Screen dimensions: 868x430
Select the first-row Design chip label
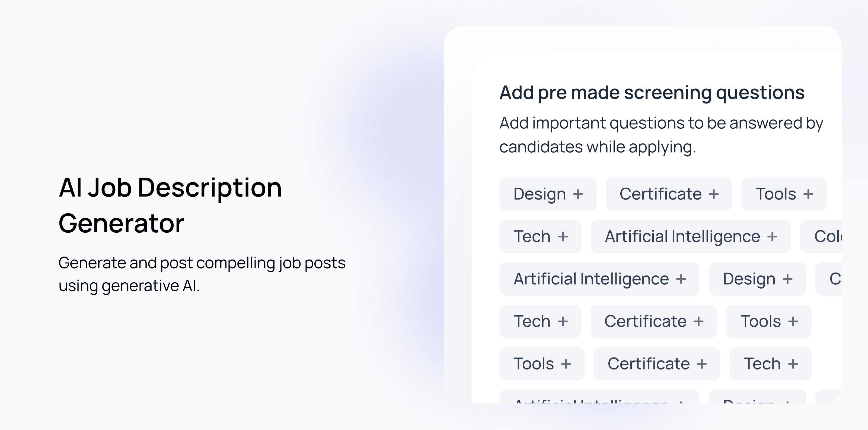pyautogui.click(x=540, y=194)
